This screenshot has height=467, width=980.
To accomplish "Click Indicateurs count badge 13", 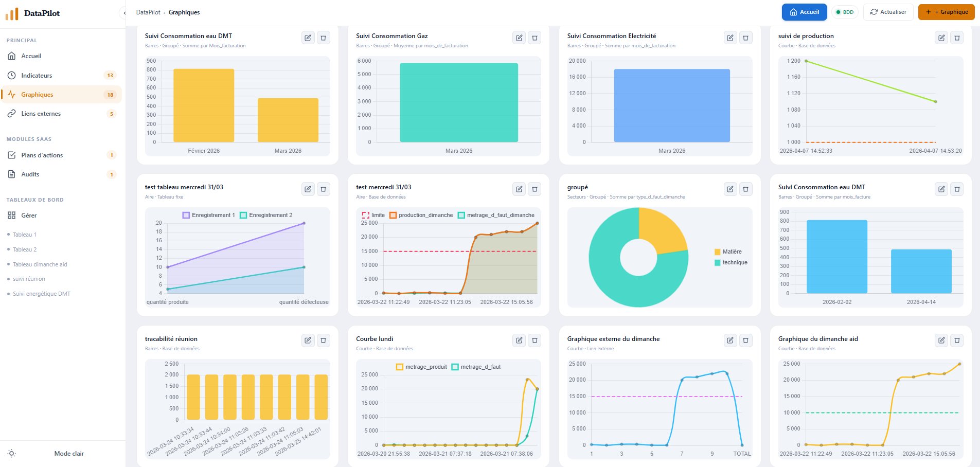I will tap(110, 75).
